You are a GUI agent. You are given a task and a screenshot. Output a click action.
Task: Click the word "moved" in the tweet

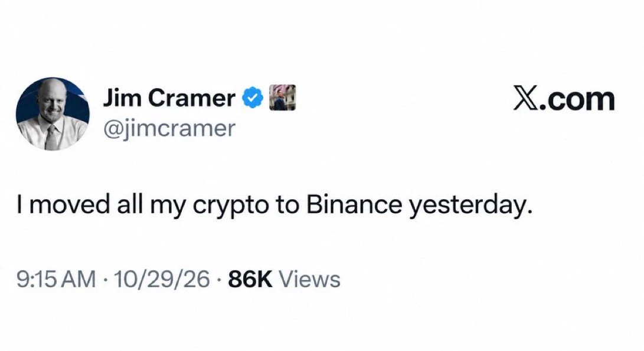pyautogui.click(x=70, y=204)
